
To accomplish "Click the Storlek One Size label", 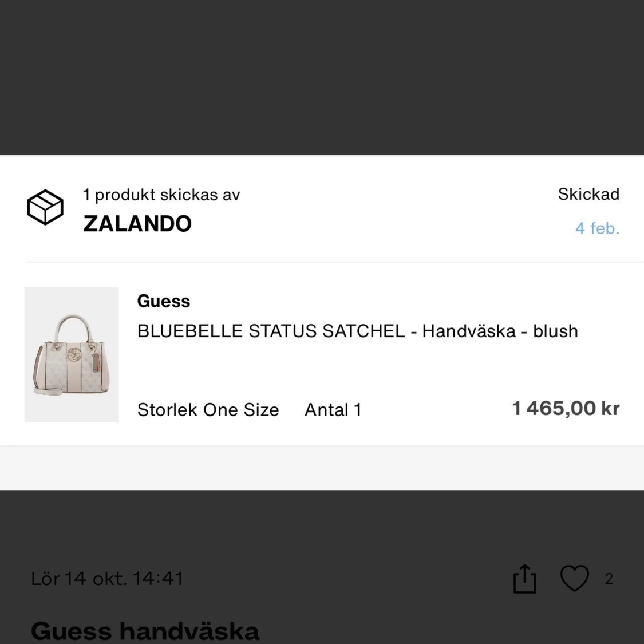I will tap(208, 410).
